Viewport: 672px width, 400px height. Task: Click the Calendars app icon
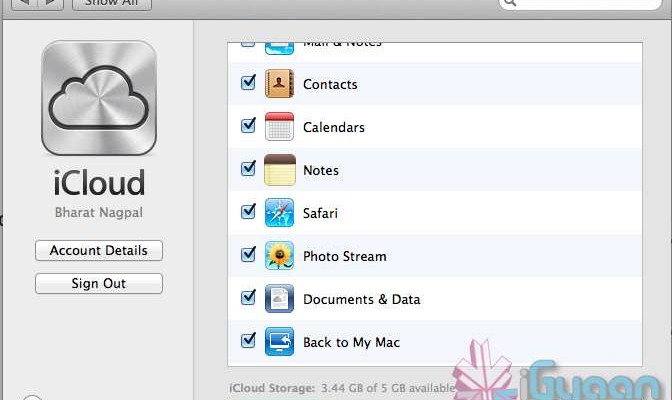tap(279, 127)
